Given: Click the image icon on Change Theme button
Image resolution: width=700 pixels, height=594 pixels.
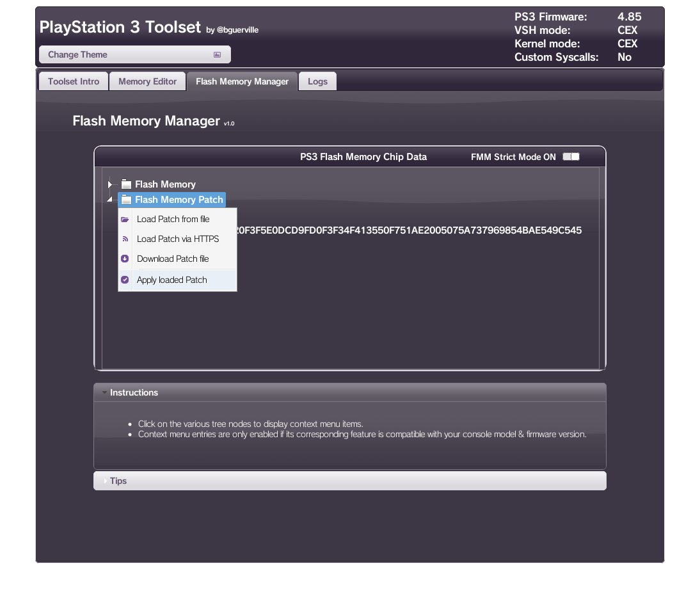Looking at the screenshot, I should pyautogui.click(x=218, y=54).
